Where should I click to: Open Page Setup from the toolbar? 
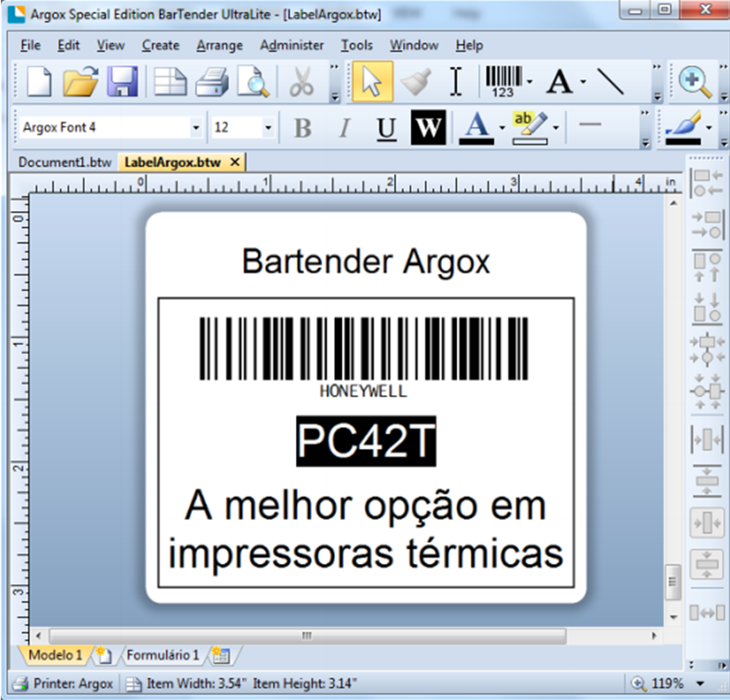coord(170,82)
